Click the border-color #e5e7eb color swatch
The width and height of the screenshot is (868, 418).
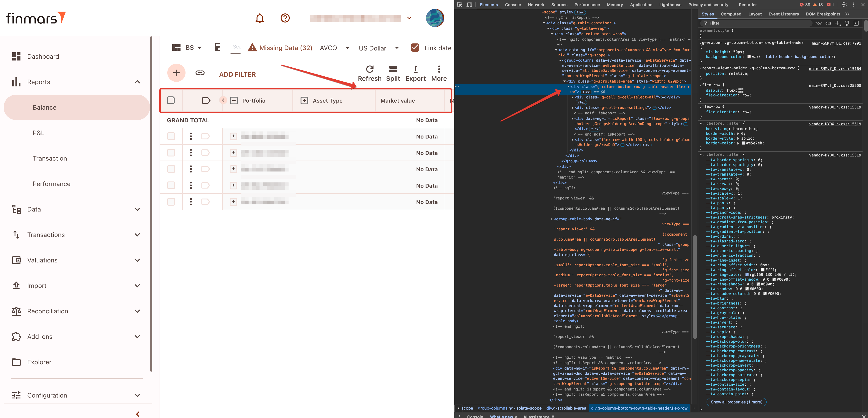tap(743, 143)
